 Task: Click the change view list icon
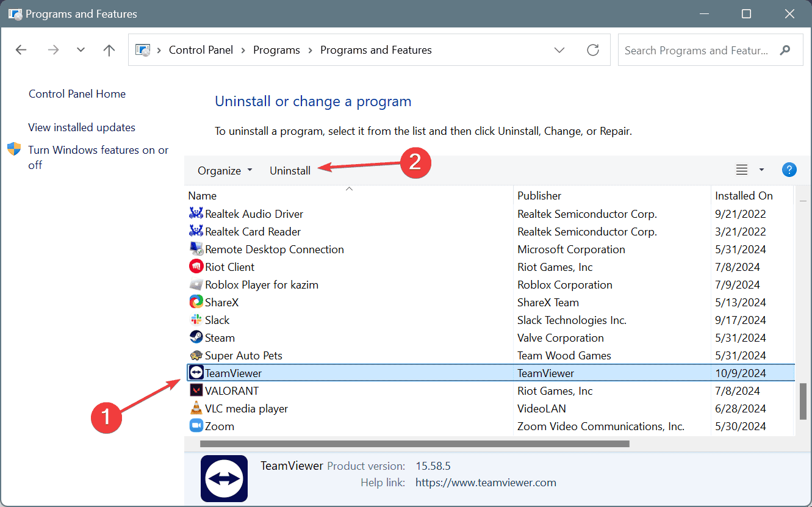point(741,170)
